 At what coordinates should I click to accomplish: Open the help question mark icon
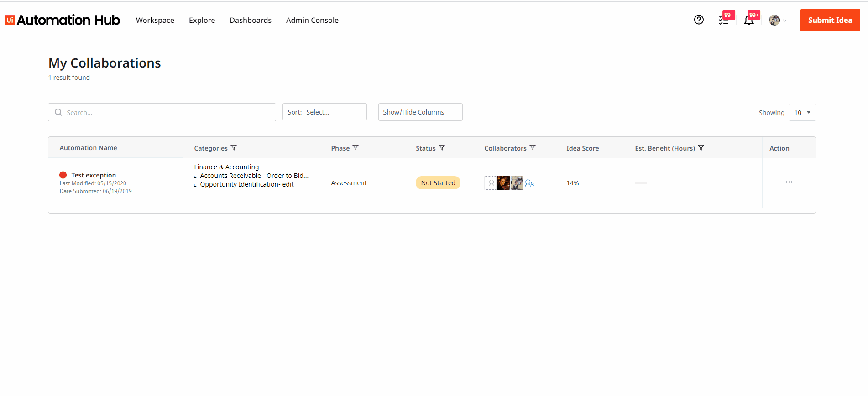[x=699, y=20]
